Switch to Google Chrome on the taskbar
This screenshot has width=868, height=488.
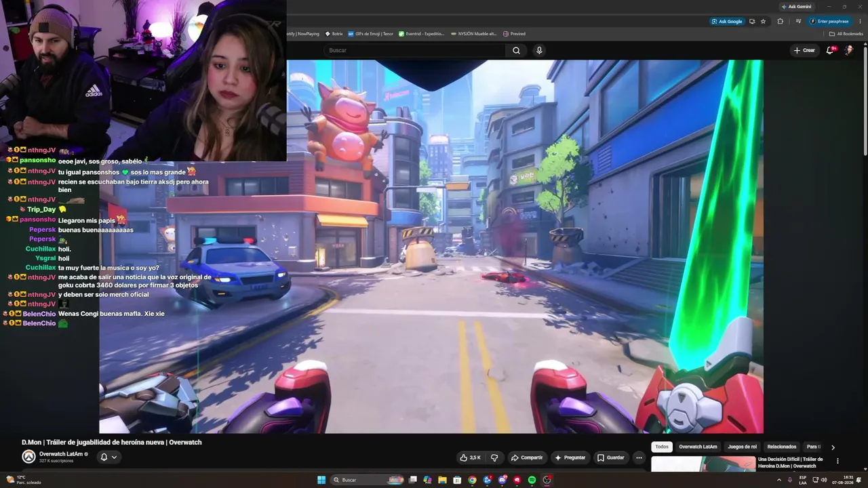coord(472,480)
